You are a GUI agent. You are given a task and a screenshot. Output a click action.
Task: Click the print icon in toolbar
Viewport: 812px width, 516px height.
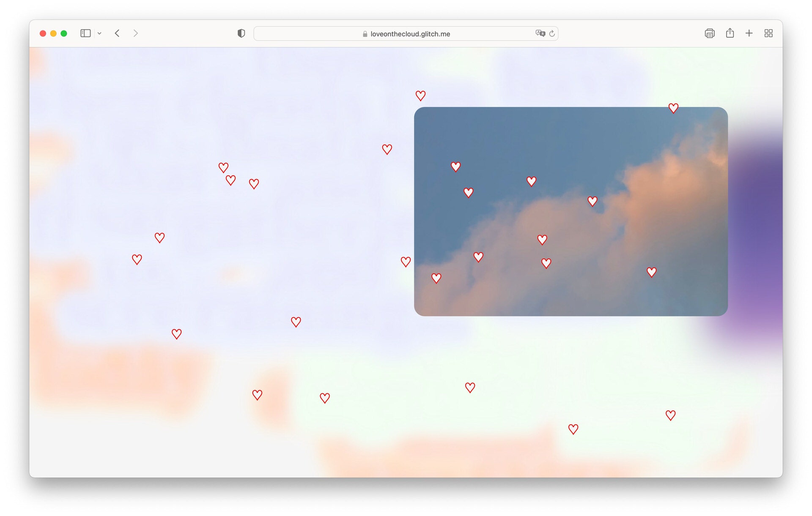(x=710, y=33)
